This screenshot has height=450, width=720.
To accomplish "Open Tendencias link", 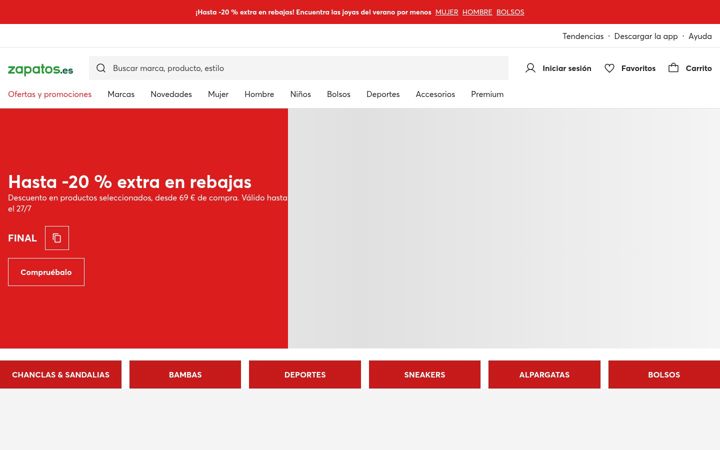I will [583, 36].
